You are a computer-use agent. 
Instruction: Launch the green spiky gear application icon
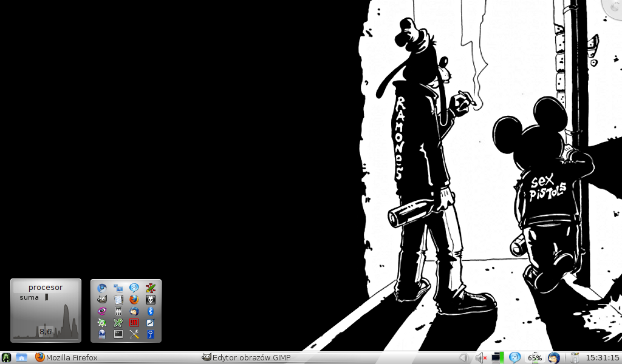coord(102,323)
